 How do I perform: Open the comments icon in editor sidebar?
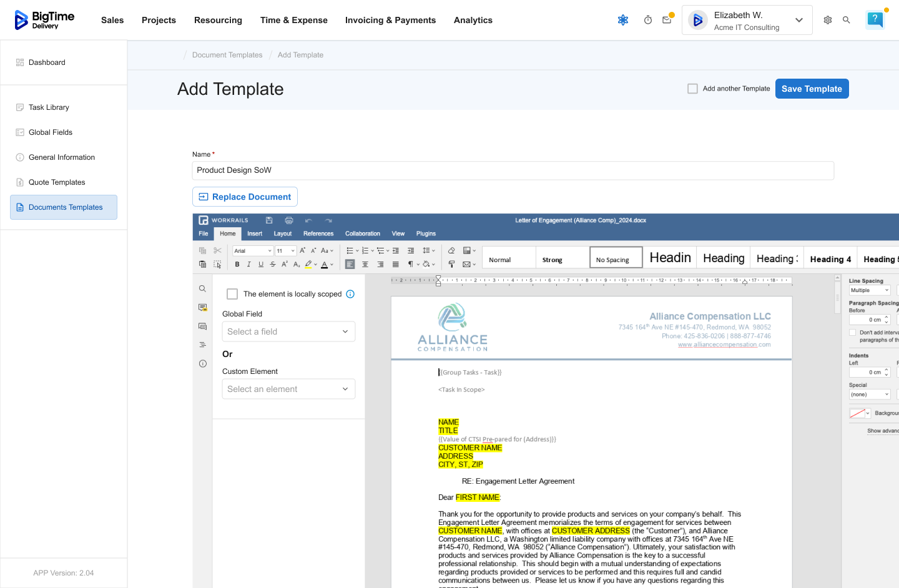tap(203, 308)
